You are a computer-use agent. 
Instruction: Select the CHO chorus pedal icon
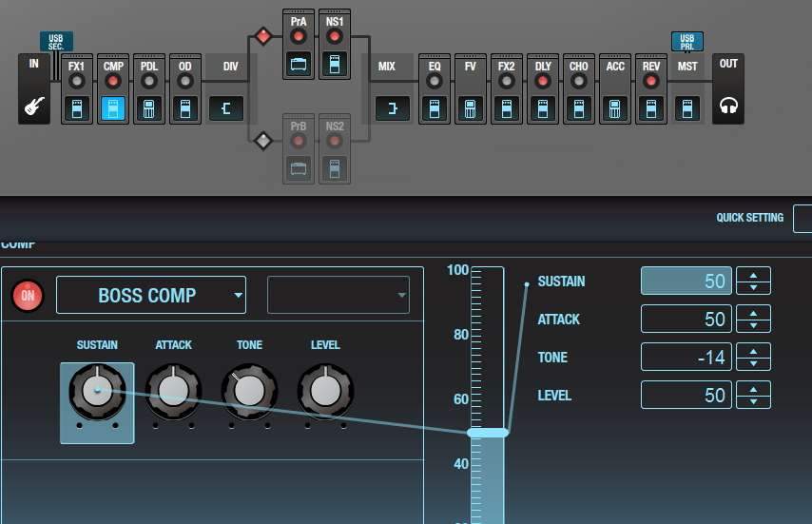(x=579, y=108)
